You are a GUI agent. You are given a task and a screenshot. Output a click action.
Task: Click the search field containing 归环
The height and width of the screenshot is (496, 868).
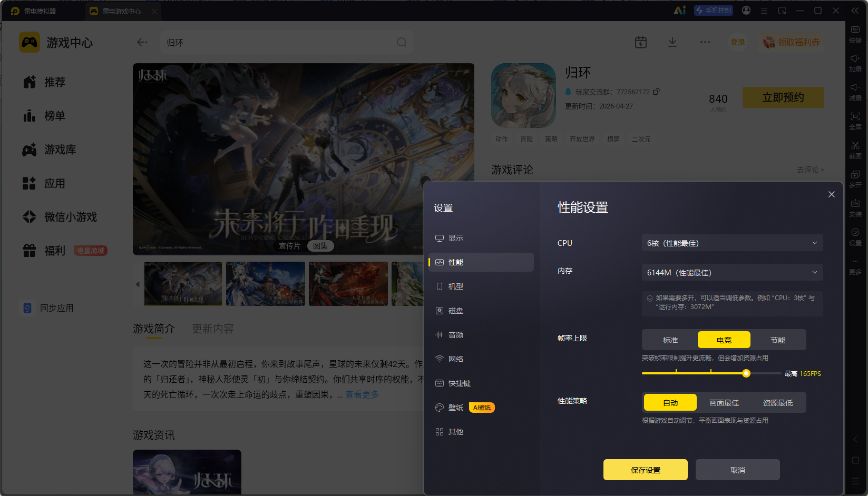tap(286, 42)
